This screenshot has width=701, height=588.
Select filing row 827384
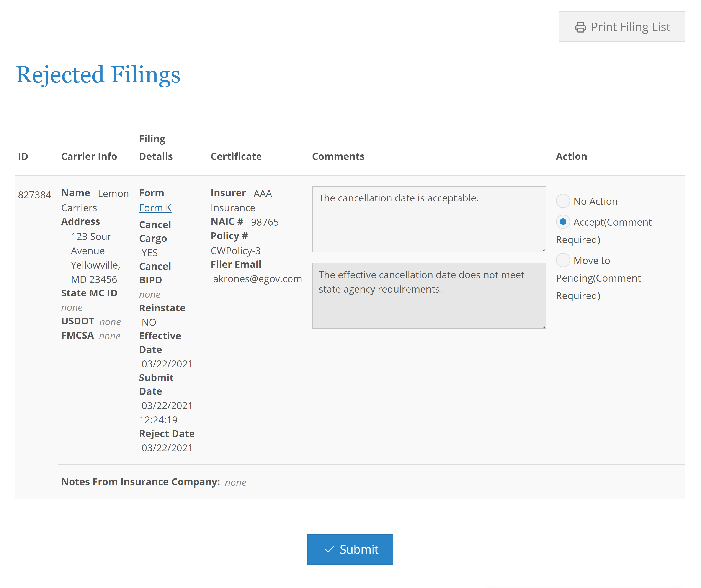click(x=35, y=194)
